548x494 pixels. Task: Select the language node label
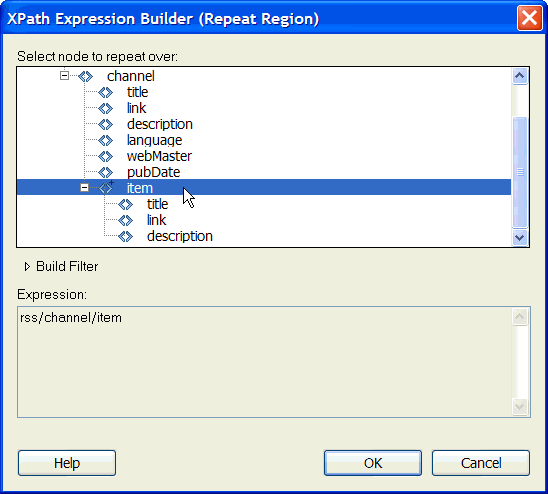tap(154, 141)
